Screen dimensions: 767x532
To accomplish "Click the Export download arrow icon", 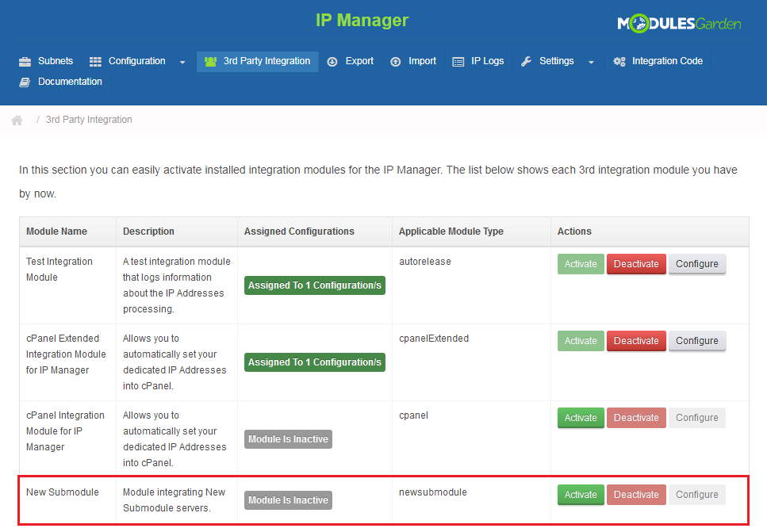I will pyautogui.click(x=332, y=62).
